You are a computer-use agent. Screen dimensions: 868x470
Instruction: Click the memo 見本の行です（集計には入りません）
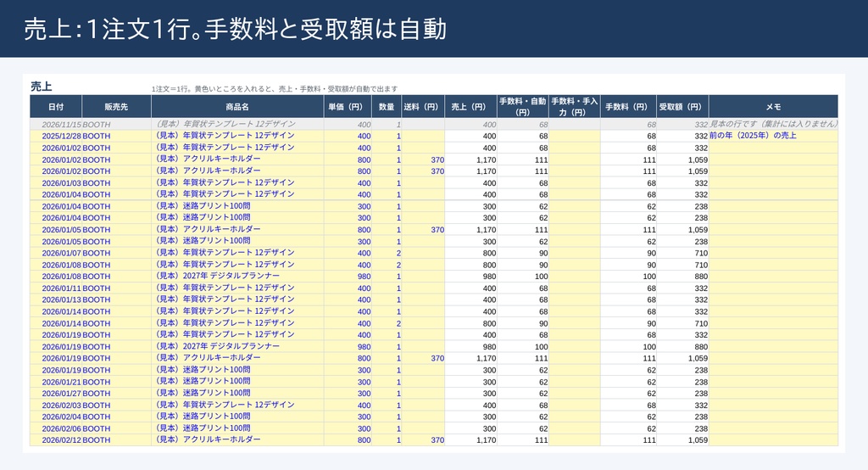773,124
